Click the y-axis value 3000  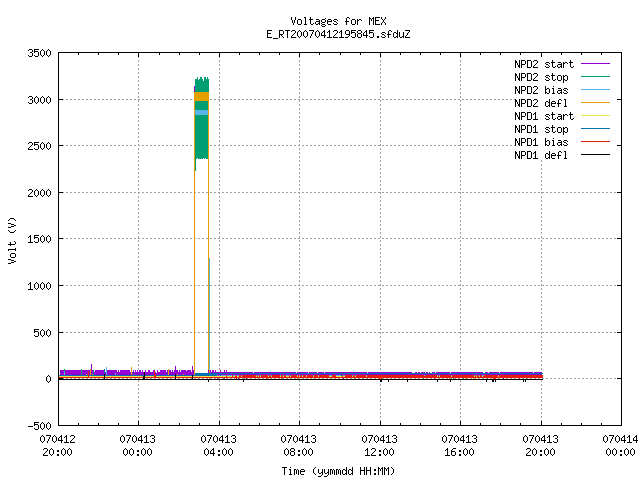point(40,100)
